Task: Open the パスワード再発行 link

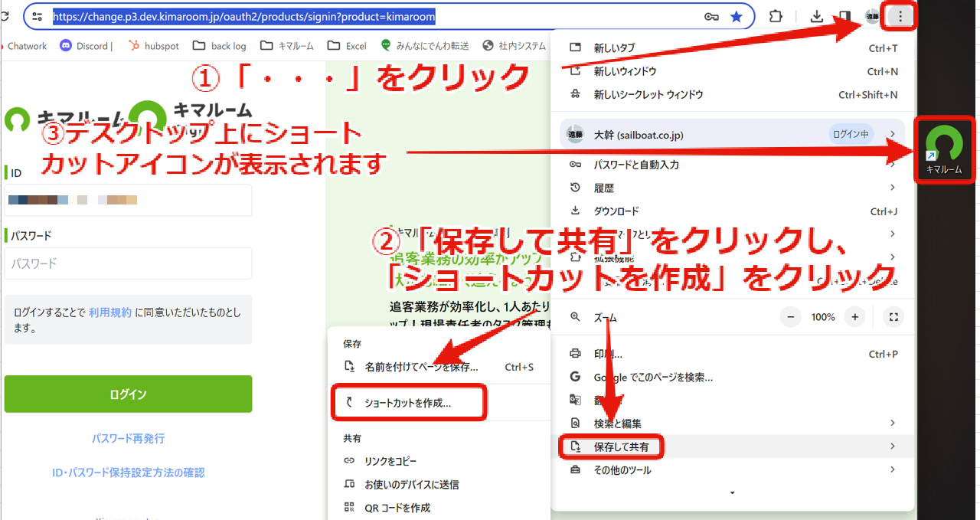Action: pos(128,438)
